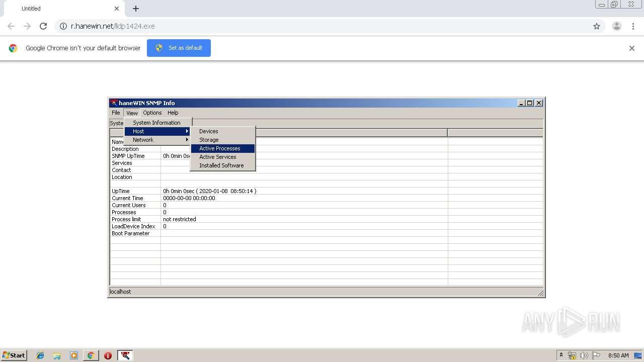Select the Contact row label

pos(121,170)
